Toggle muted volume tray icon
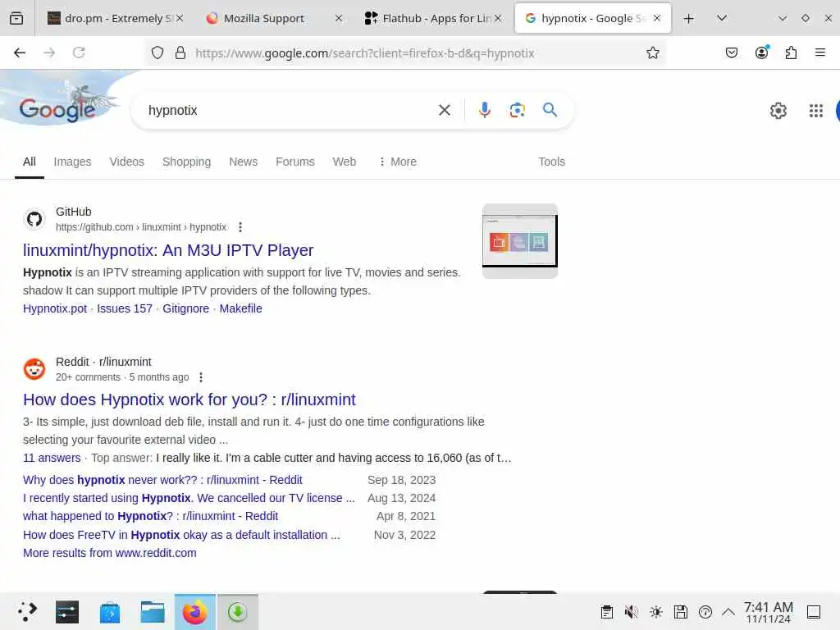The width and height of the screenshot is (840, 630). [x=631, y=612]
